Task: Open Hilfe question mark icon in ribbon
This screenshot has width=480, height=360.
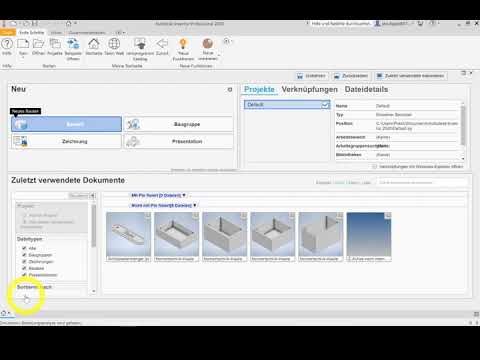Action: 7,44
